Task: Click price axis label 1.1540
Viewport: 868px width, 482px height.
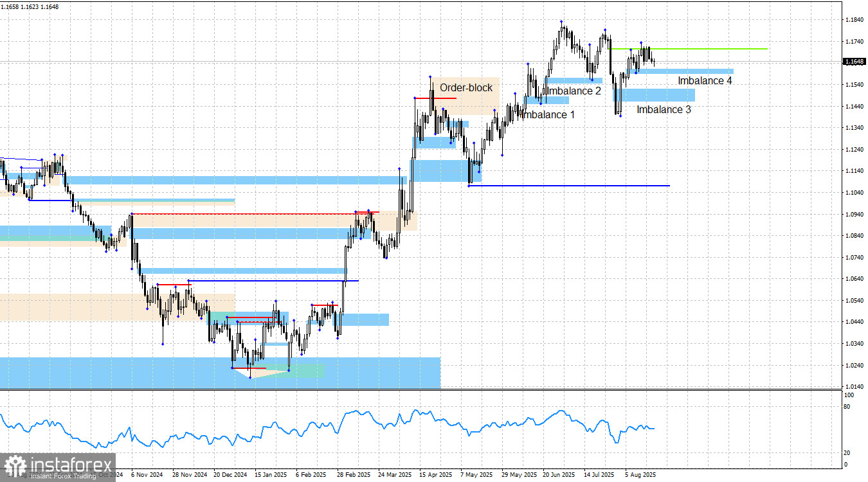Action: [x=854, y=85]
